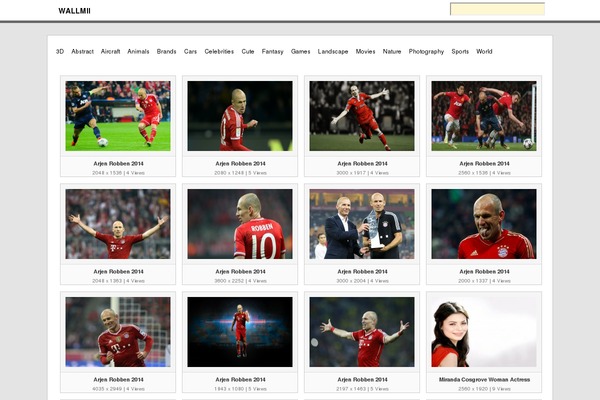
Task: Open thumbnail of Robben celebrating arms wide at night
Action: click(x=362, y=332)
